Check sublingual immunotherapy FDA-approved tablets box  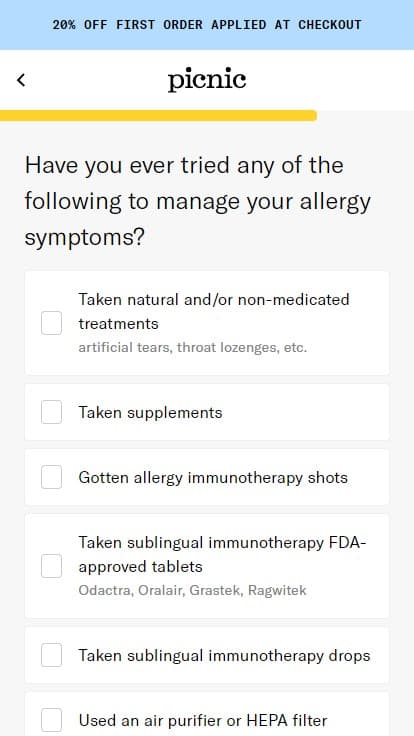click(51, 566)
